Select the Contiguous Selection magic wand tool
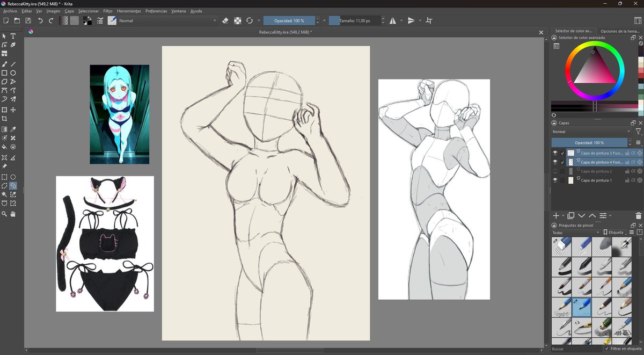The image size is (644, 355). [4, 194]
